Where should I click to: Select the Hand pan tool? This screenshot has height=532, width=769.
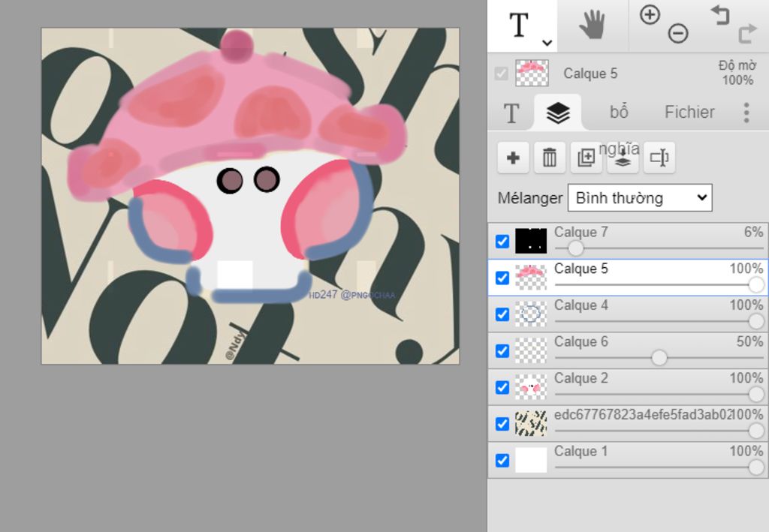tap(592, 26)
